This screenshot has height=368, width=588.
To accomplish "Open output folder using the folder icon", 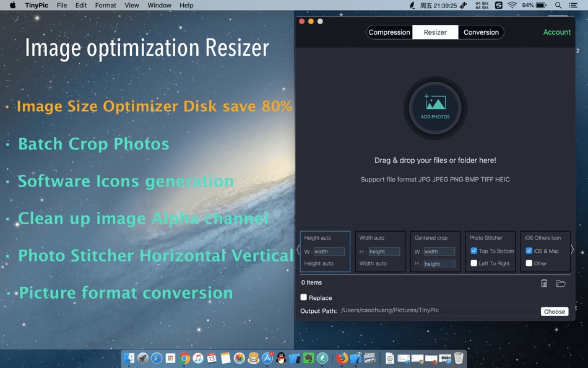I will point(561,284).
